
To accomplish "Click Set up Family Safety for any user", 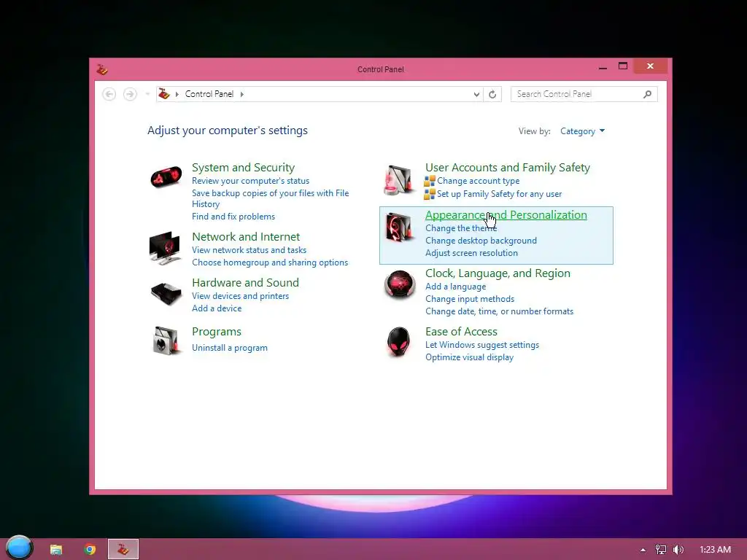I will tap(499, 194).
